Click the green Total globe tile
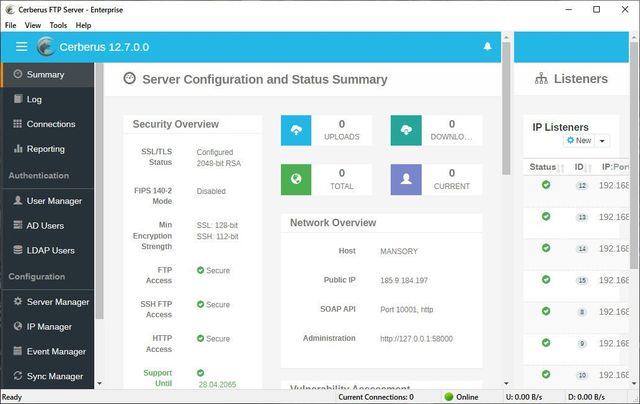The image size is (640, 404). (x=296, y=180)
